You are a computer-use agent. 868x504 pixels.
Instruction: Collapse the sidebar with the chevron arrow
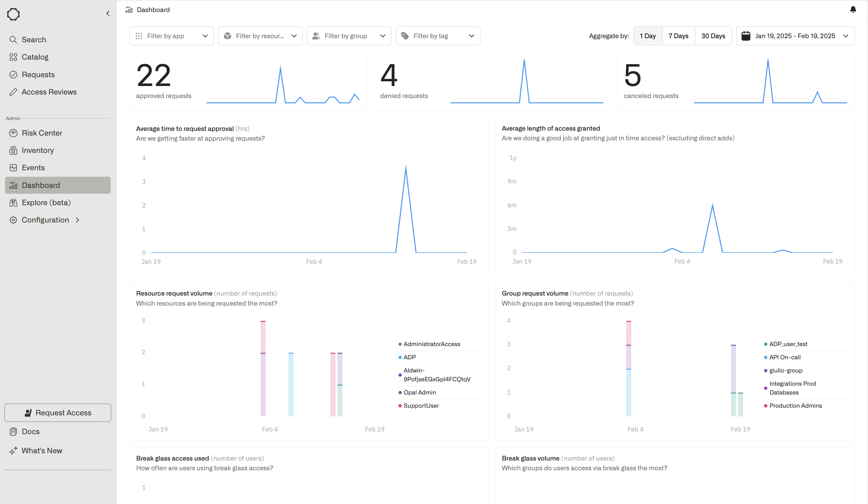click(108, 14)
